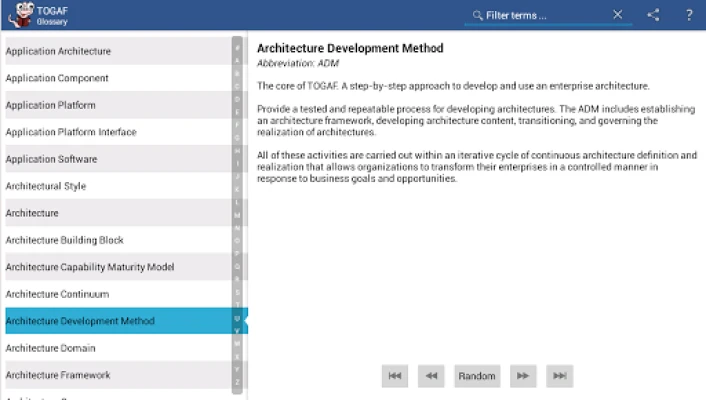Viewport: 706px width, 400px height.
Task: Choose Architecture Building Block term
Action: (x=115, y=240)
